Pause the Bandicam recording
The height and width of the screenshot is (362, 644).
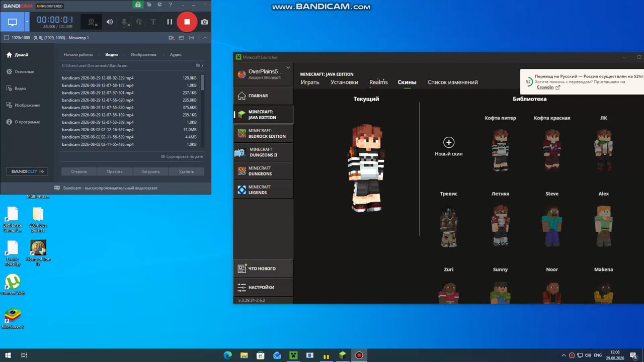pos(170,22)
